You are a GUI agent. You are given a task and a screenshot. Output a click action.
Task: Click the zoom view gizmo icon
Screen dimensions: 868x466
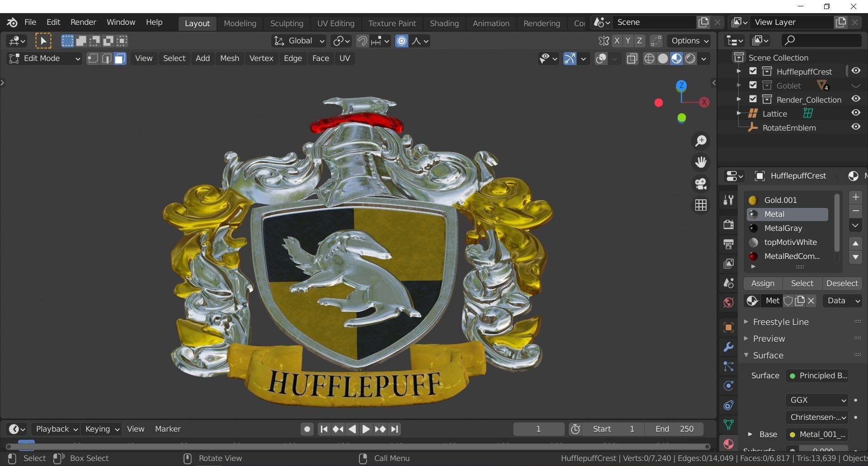click(x=701, y=141)
